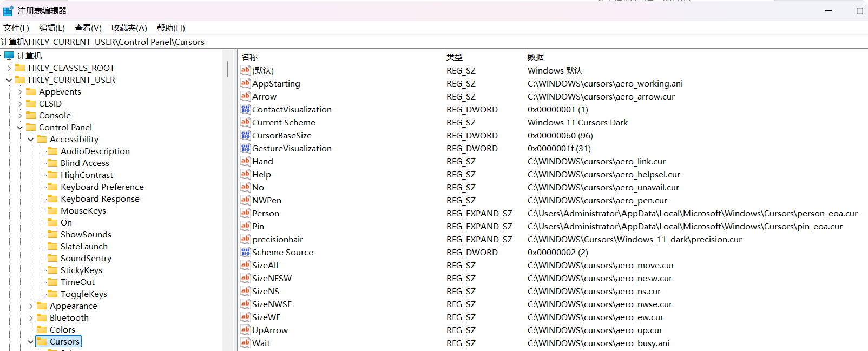
Task: Click the CursorBaseSize binary icon
Action: pos(246,135)
